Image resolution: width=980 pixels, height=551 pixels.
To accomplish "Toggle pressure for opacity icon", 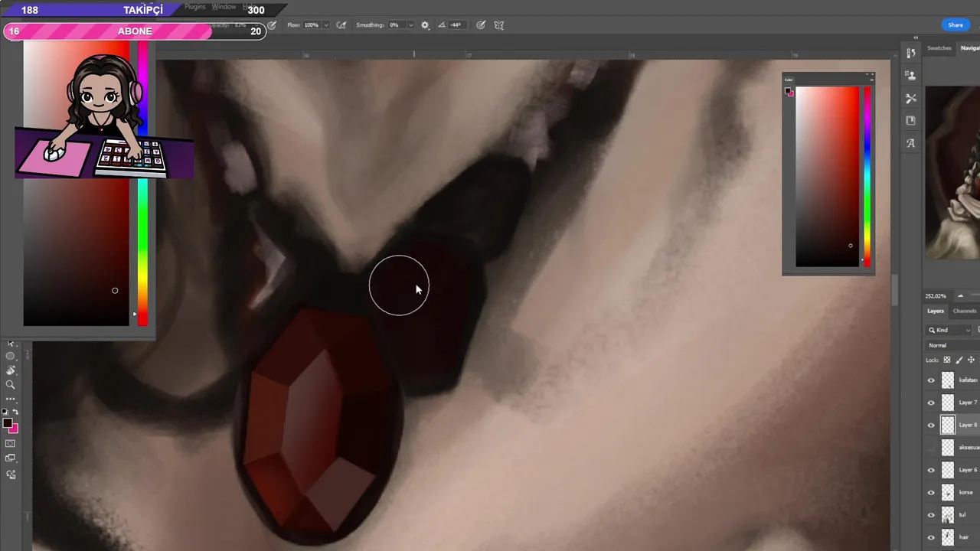I will (x=272, y=25).
